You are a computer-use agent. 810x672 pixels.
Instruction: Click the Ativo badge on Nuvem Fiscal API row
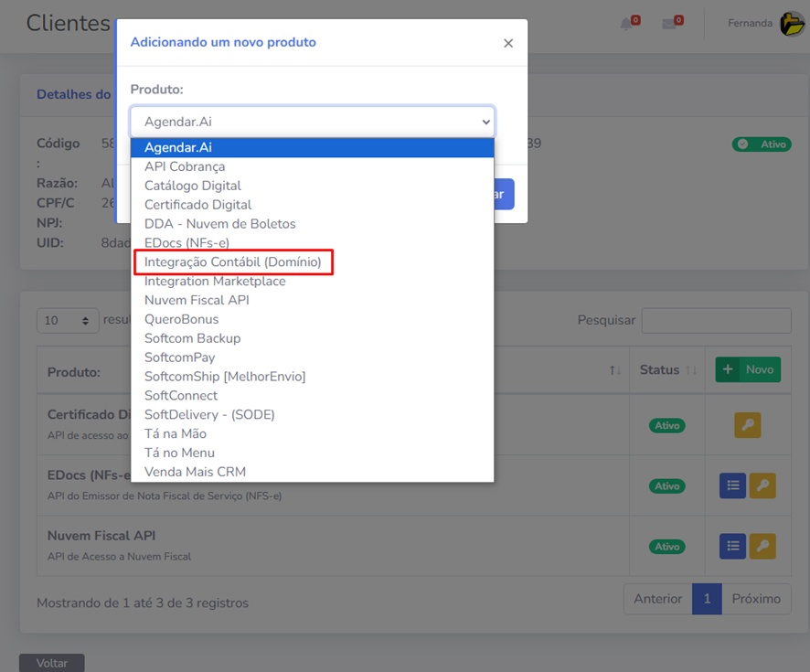coord(666,546)
